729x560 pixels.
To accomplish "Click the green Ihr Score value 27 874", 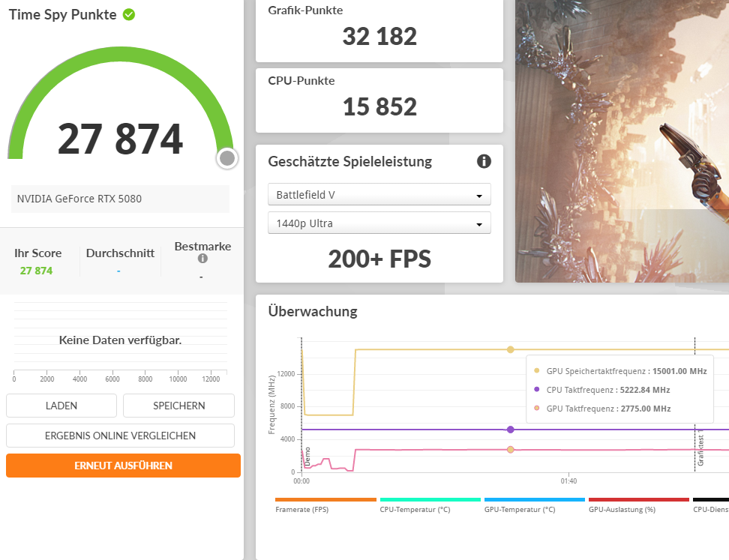I will pos(36,271).
